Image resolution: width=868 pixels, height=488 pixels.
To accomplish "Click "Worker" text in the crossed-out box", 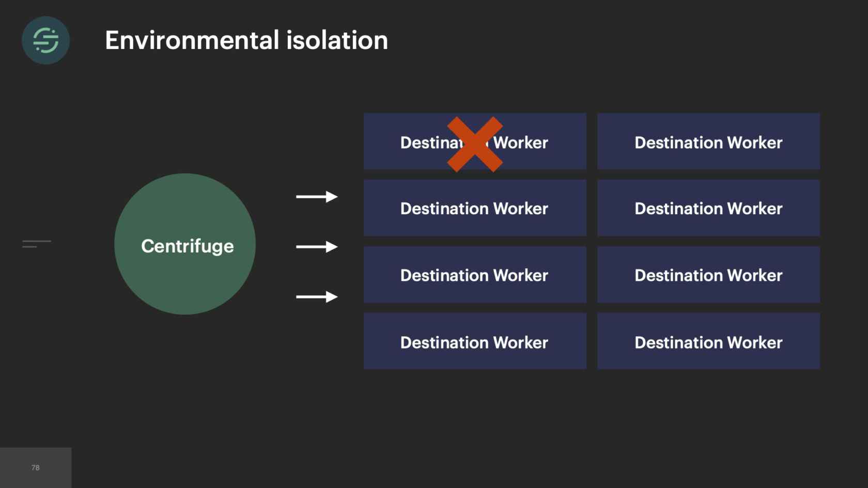I will point(521,143).
